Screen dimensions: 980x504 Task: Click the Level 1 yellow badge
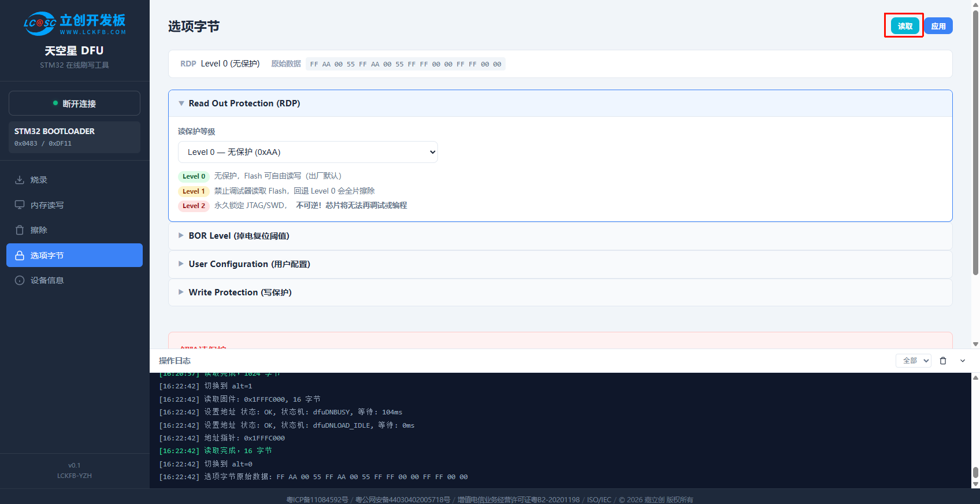(194, 191)
